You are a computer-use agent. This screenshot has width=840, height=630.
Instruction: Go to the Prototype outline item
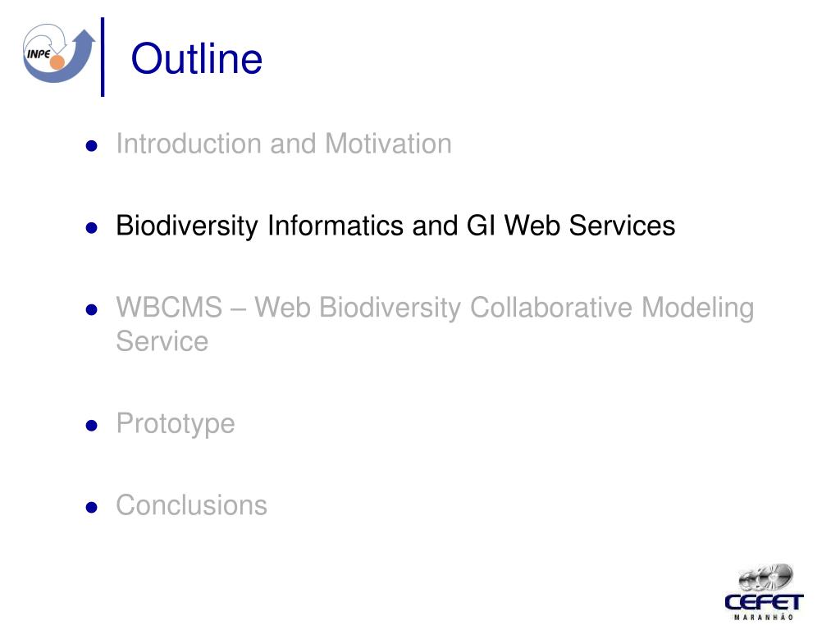[176, 423]
